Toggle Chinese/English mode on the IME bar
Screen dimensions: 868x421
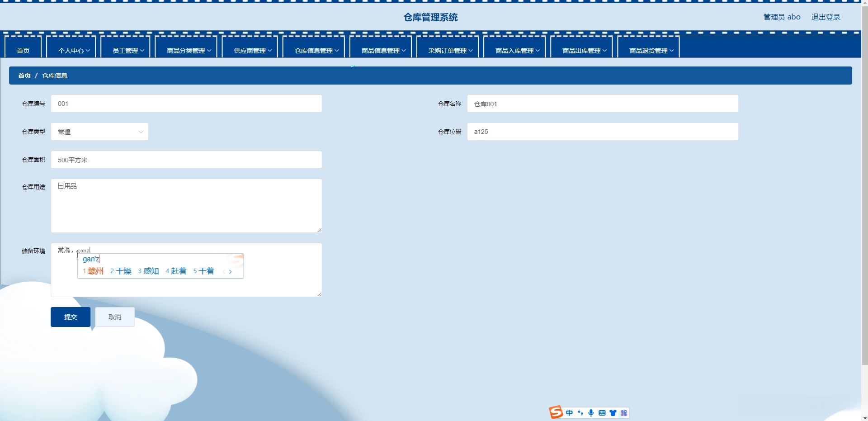(569, 413)
